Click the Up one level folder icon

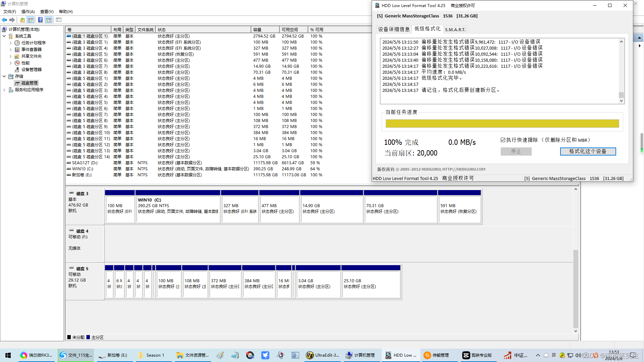click(x=22, y=20)
